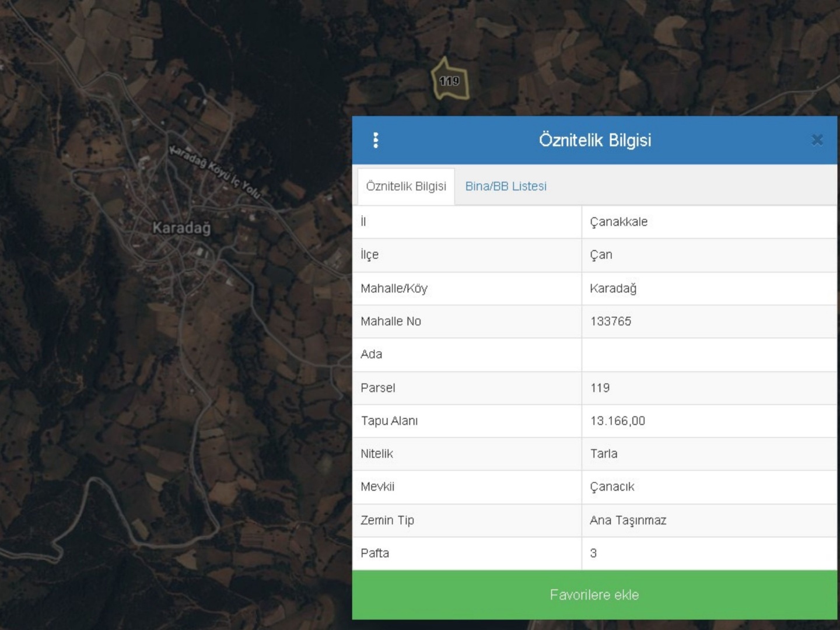This screenshot has height=630, width=840.
Task: Click the Parsel field label
Action: pos(377,388)
